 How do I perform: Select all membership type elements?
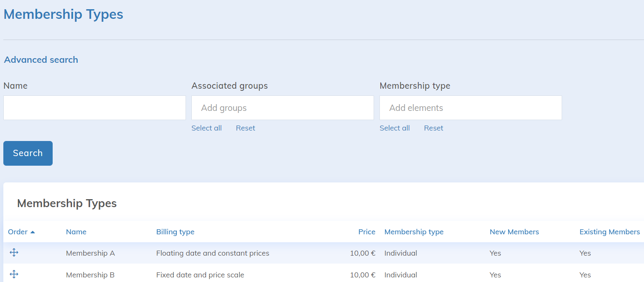pyautogui.click(x=395, y=128)
